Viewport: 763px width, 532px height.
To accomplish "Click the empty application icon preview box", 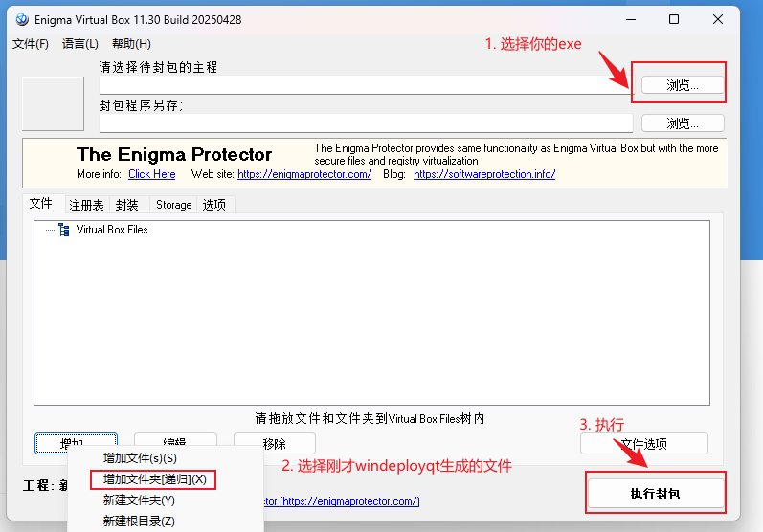I will pos(53,103).
